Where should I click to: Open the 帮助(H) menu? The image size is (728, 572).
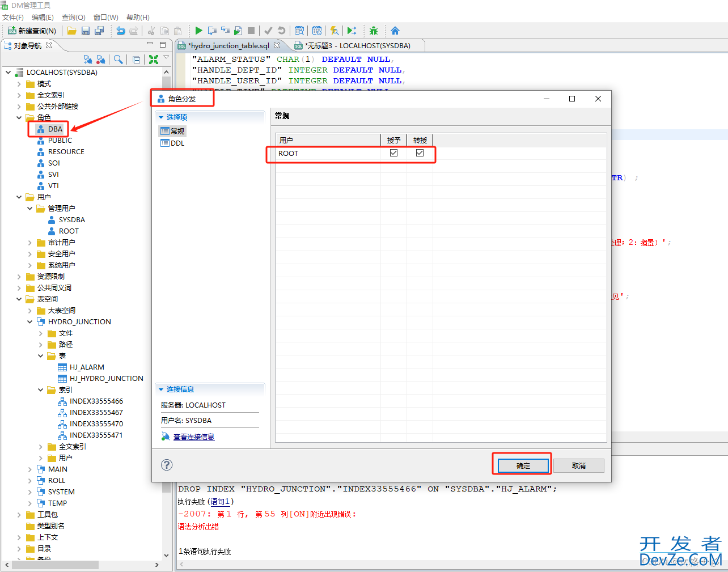[x=138, y=18]
